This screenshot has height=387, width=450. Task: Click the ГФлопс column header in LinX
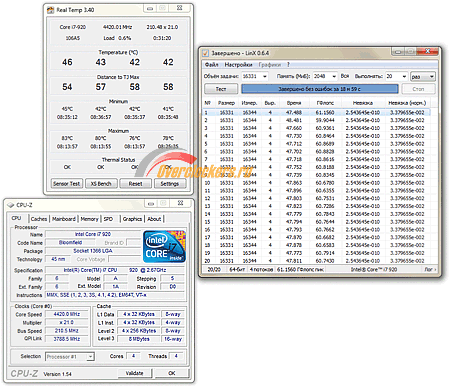(x=325, y=103)
